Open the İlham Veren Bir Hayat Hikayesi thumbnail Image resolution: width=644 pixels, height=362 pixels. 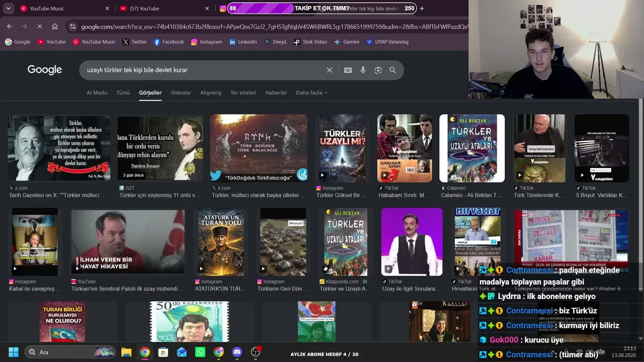(128, 242)
